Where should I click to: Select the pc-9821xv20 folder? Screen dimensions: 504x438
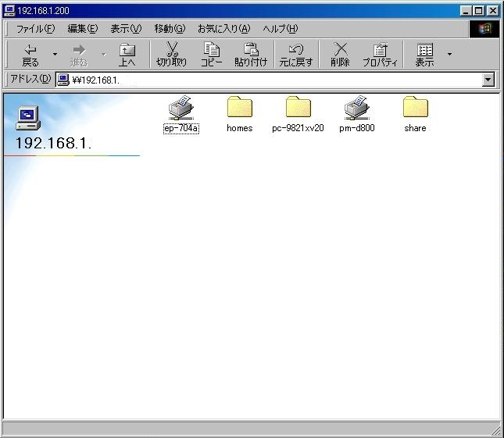click(298, 108)
